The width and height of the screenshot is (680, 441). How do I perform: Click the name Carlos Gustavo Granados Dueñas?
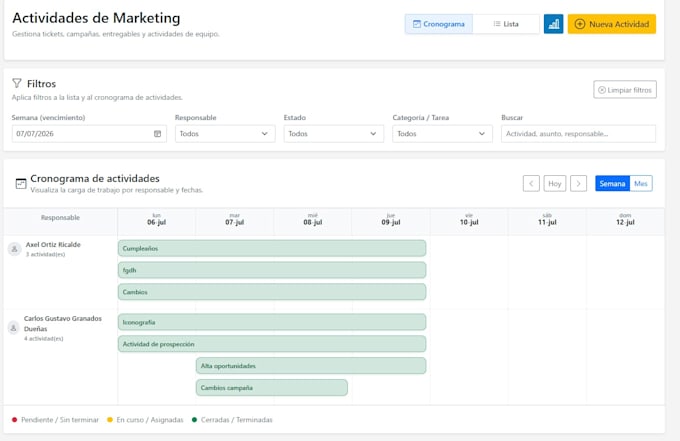[63, 323]
